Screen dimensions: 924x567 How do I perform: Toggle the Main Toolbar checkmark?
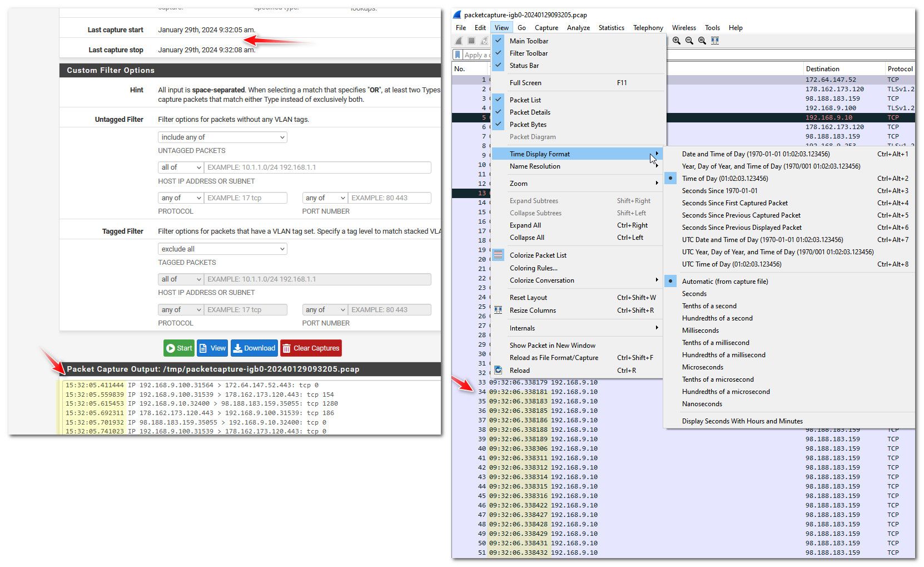click(x=499, y=41)
